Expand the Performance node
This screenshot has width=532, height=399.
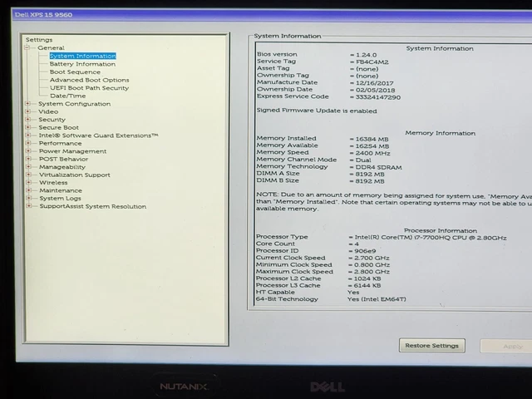pyautogui.click(x=28, y=143)
